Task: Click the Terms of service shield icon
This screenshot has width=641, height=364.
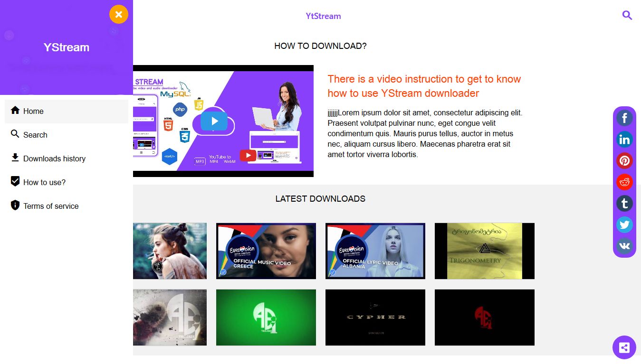Action: pyautogui.click(x=15, y=205)
